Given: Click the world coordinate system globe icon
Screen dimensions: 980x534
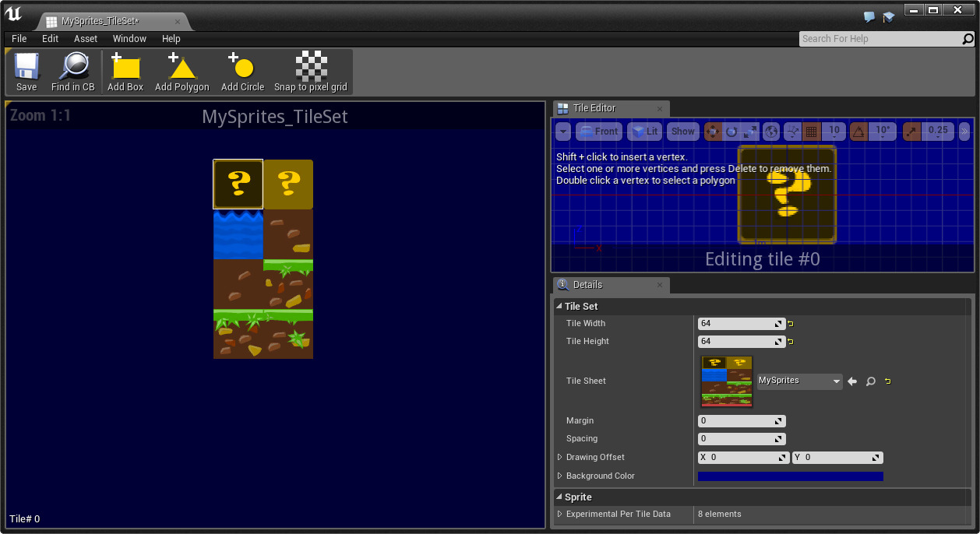Looking at the screenshot, I should (771, 132).
